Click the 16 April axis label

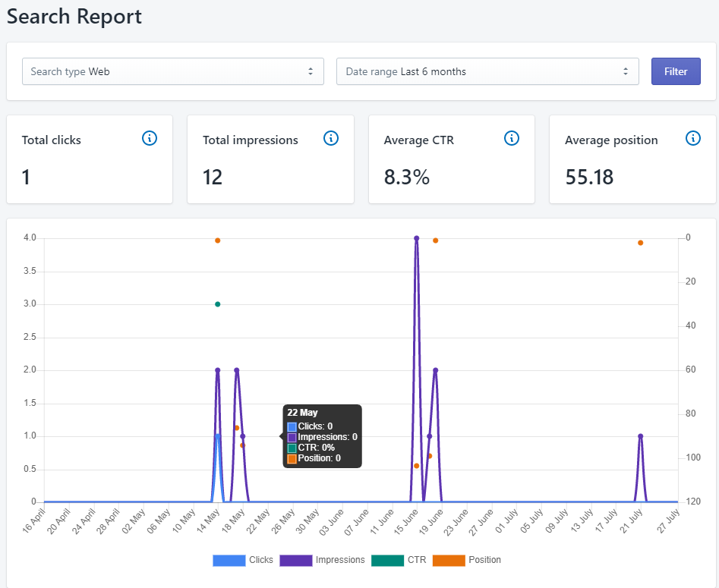34,520
